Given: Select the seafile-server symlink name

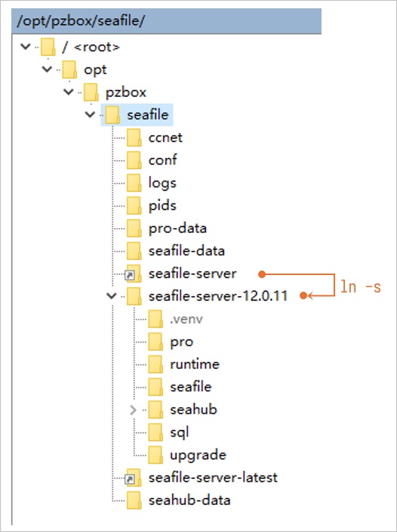Looking at the screenshot, I should click(x=192, y=274).
